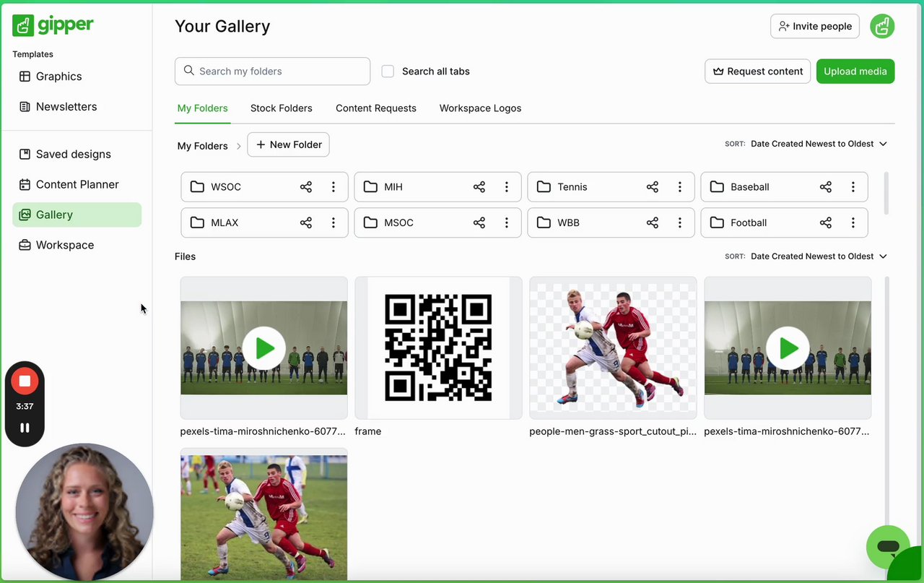Screen dimensions: 924x583
Task: Click the folders list scrollbar
Action: pyautogui.click(x=886, y=193)
